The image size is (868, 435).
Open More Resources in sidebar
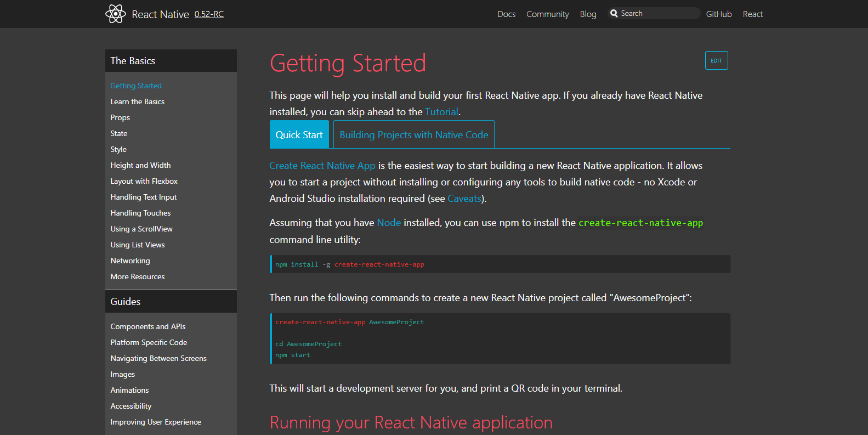[138, 276]
